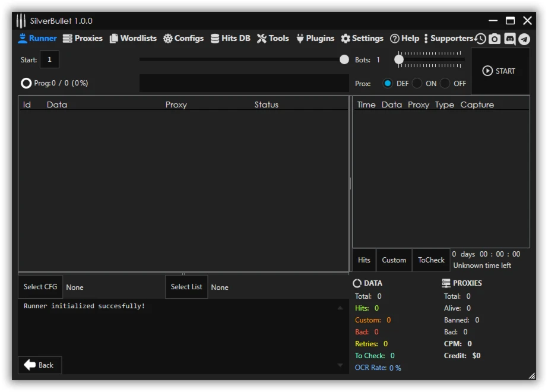Set proxy mode to OFF
The width and height of the screenshot is (548, 392).
click(x=445, y=84)
